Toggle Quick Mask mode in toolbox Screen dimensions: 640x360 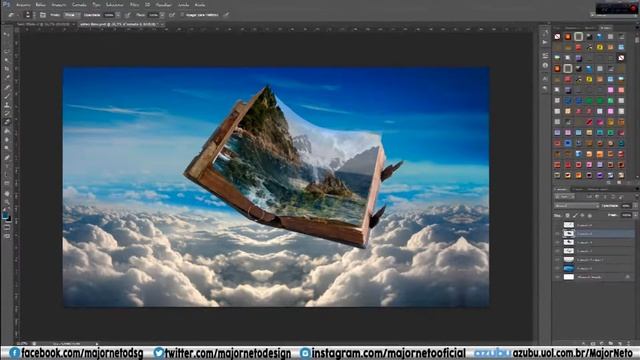coord(7,227)
